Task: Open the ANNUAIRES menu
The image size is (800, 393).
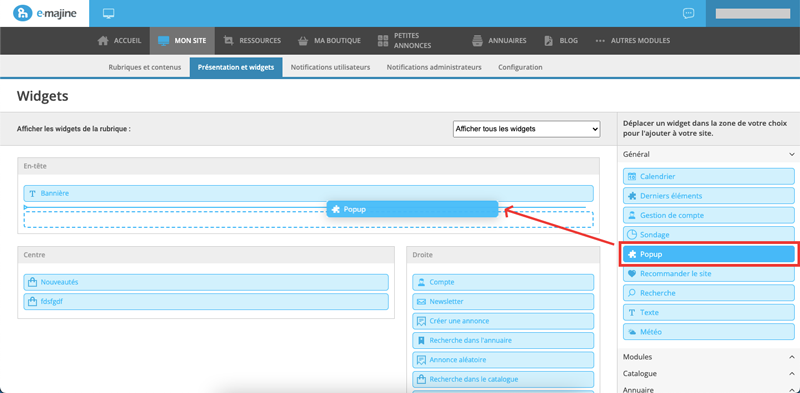Action: 499,41
